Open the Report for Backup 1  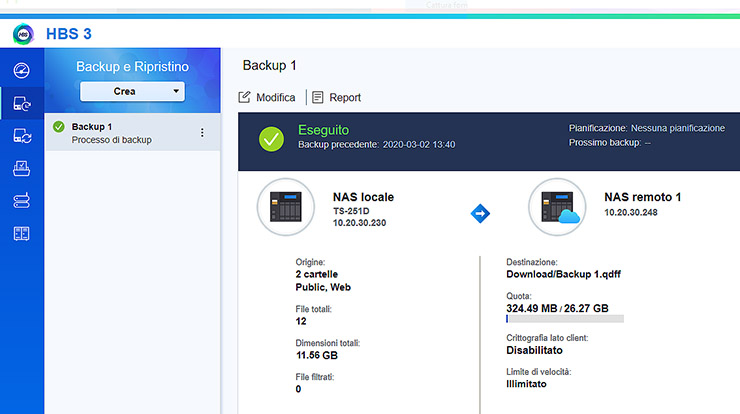[336, 97]
